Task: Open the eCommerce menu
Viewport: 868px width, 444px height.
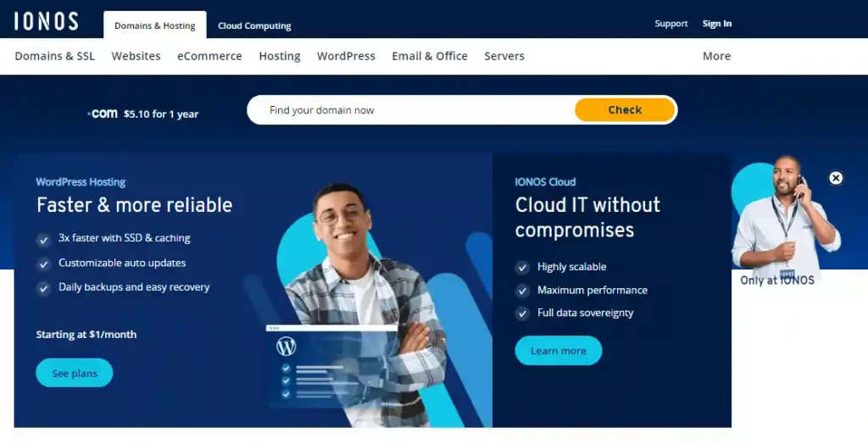Action: pos(210,56)
